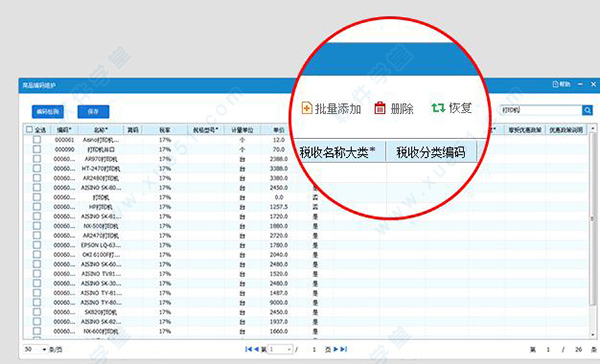600x364 pixels.
Task: Go to the first page
Action: pyautogui.click(x=248, y=349)
